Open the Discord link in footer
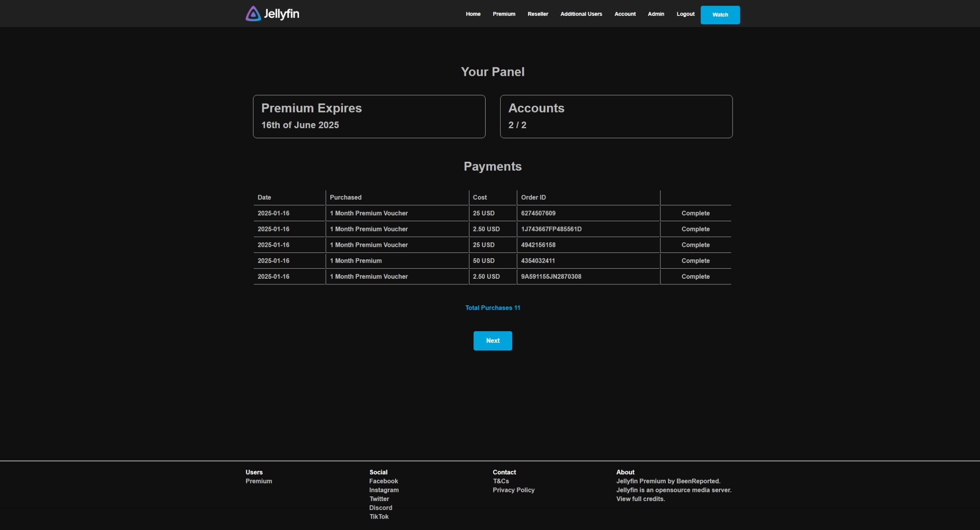Screen dimensions: 980x530 [380, 508]
